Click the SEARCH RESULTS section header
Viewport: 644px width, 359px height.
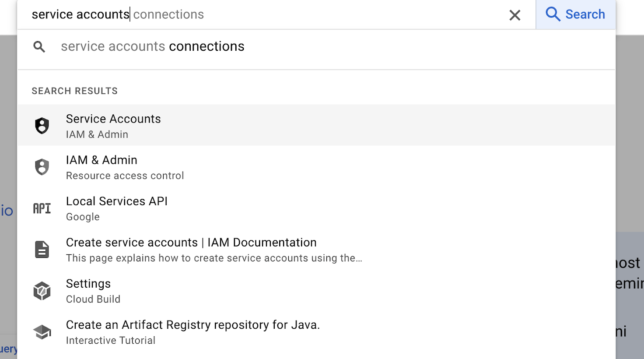(74, 91)
